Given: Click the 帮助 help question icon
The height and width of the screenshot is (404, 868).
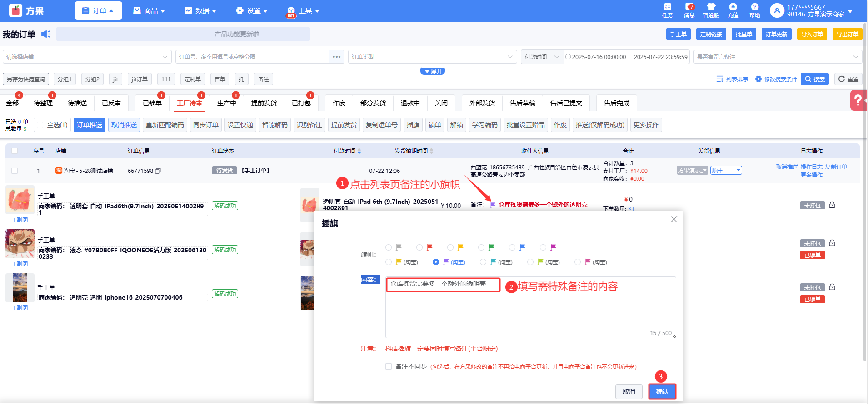Looking at the screenshot, I should [x=754, y=10].
